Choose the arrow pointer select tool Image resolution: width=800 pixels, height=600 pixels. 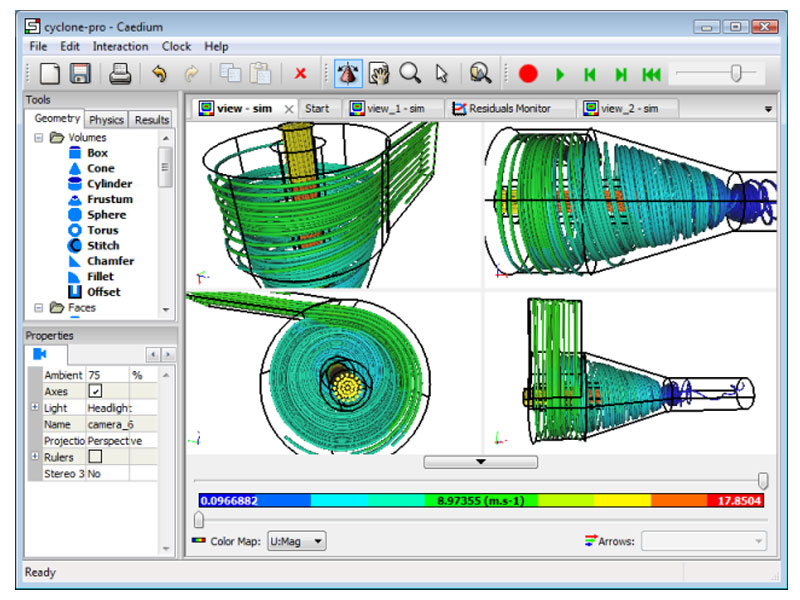pyautogui.click(x=441, y=73)
